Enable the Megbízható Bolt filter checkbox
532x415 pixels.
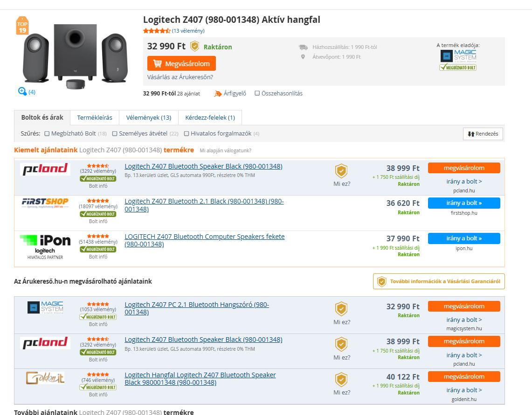point(47,134)
